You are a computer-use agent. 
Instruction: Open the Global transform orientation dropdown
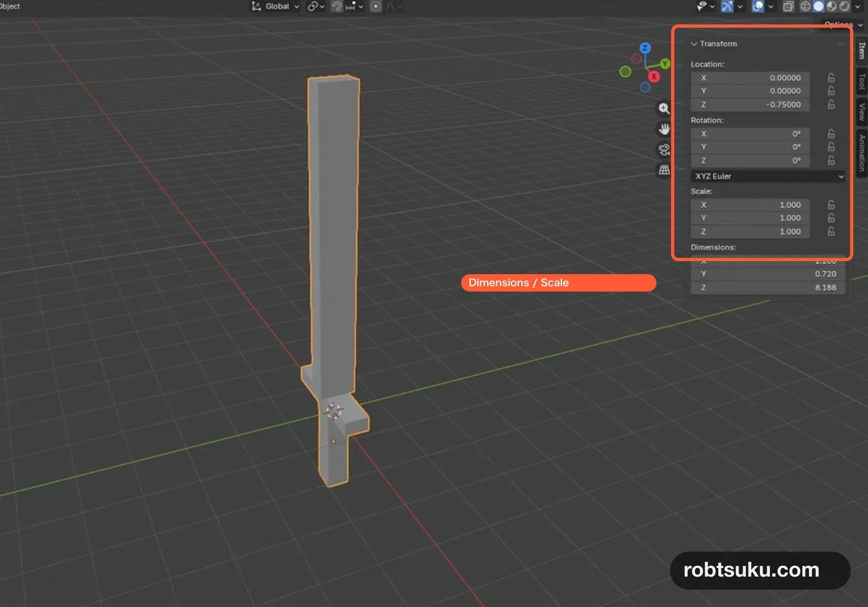point(275,7)
